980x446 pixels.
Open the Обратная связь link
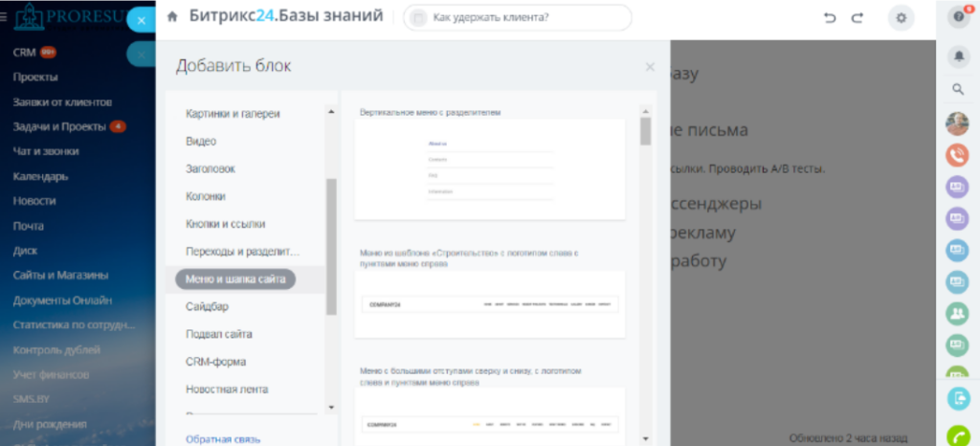click(x=223, y=439)
